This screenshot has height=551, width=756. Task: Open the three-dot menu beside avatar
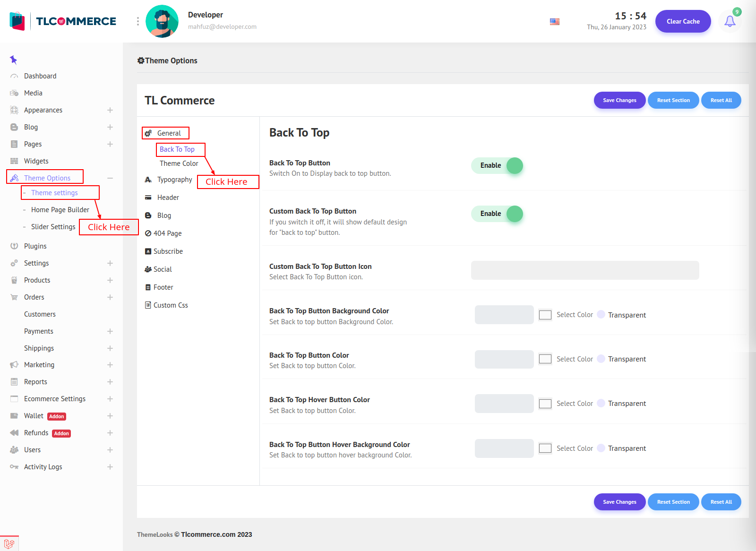pyautogui.click(x=138, y=21)
